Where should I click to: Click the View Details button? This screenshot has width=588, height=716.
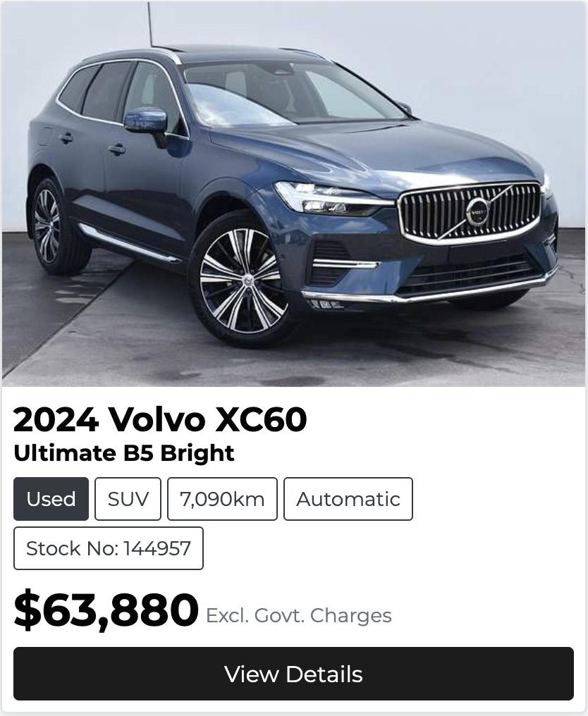click(293, 674)
